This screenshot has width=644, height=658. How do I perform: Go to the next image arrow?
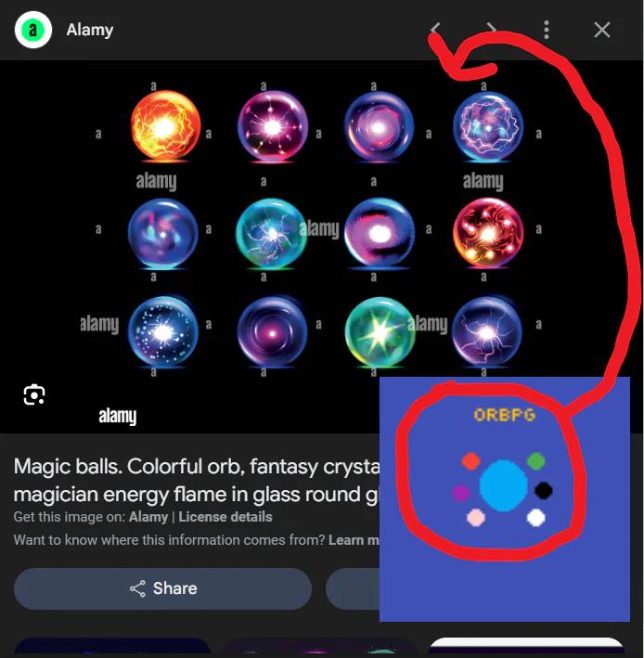pos(491,30)
